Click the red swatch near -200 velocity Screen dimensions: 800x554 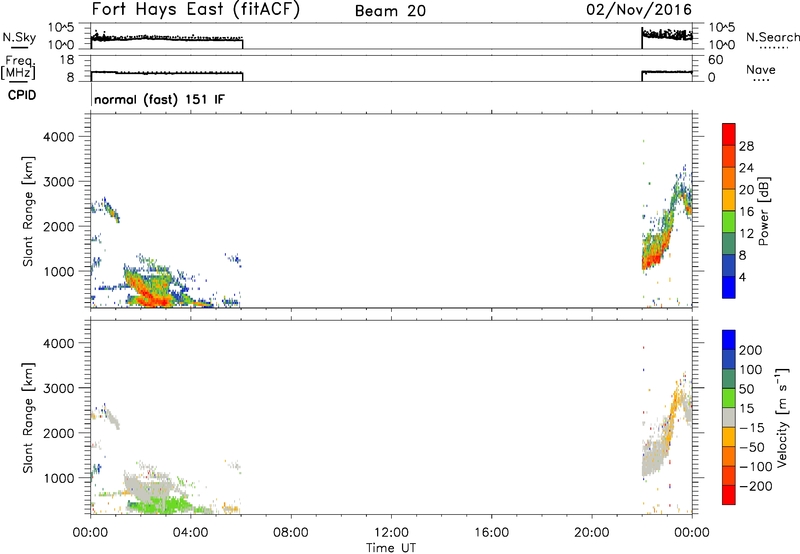click(729, 495)
